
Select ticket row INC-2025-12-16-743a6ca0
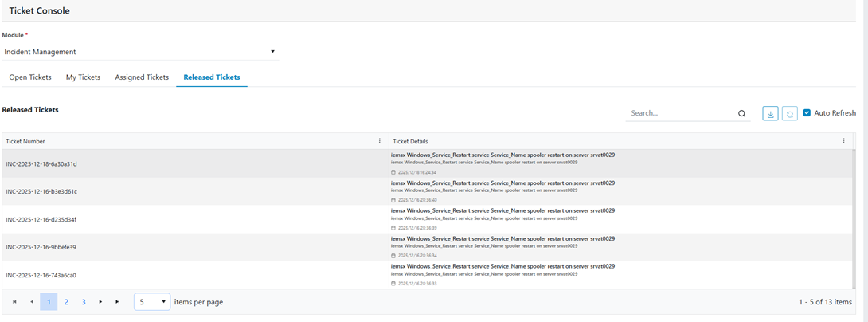[41, 275]
